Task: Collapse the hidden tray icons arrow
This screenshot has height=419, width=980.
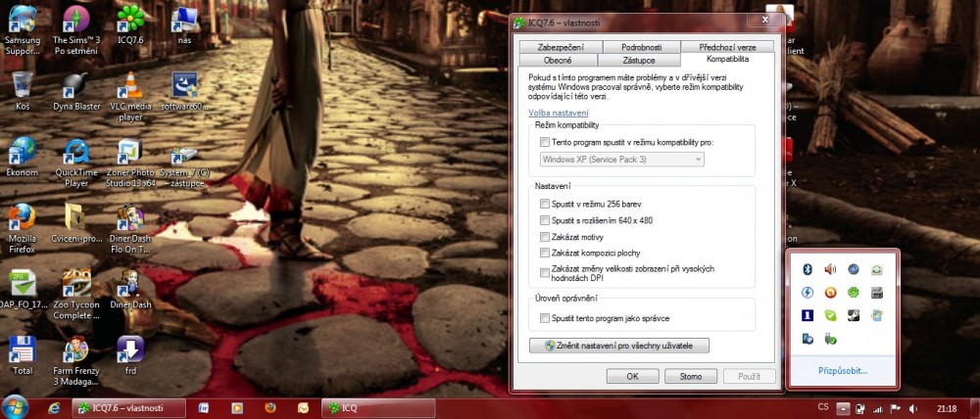Action: pyautogui.click(x=842, y=407)
